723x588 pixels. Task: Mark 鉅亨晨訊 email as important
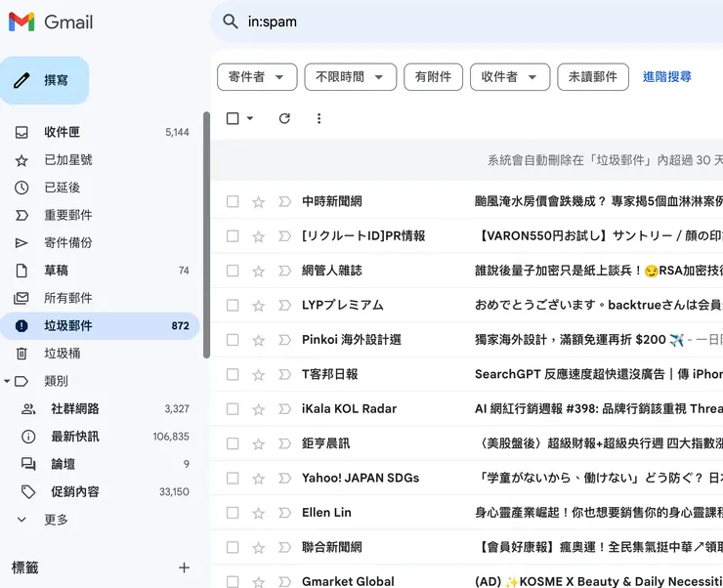[x=285, y=443]
